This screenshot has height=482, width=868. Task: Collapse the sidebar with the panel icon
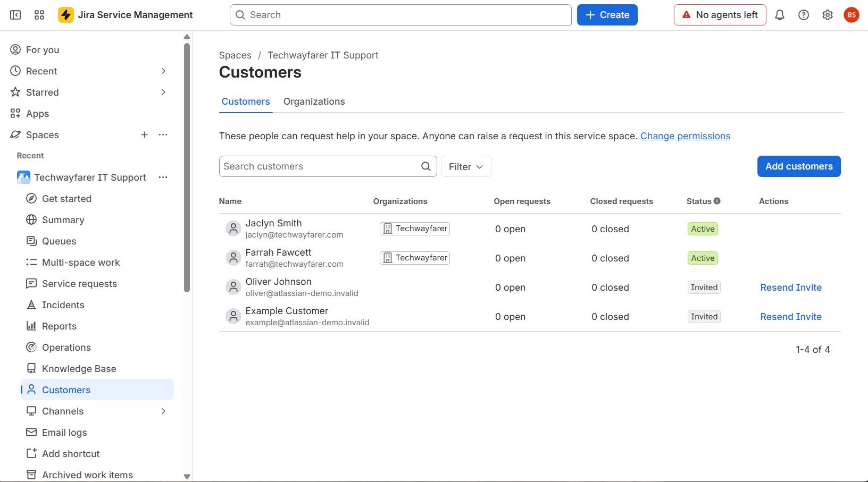point(15,15)
